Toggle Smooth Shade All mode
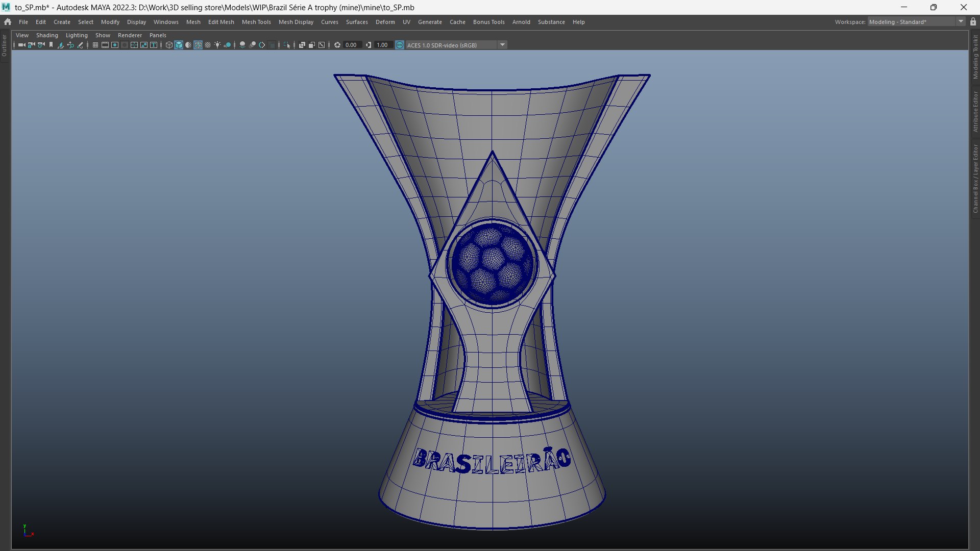 pyautogui.click(x=179, y=45)
